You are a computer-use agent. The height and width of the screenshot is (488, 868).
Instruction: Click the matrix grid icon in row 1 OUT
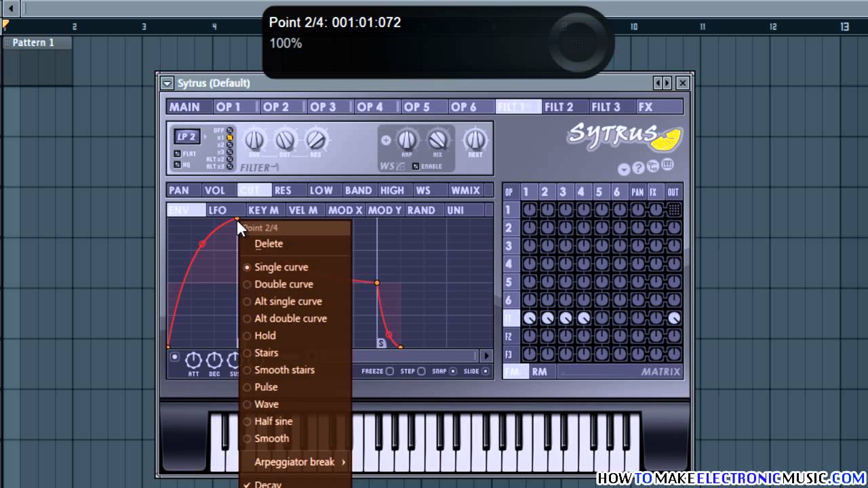pos(673,210)
